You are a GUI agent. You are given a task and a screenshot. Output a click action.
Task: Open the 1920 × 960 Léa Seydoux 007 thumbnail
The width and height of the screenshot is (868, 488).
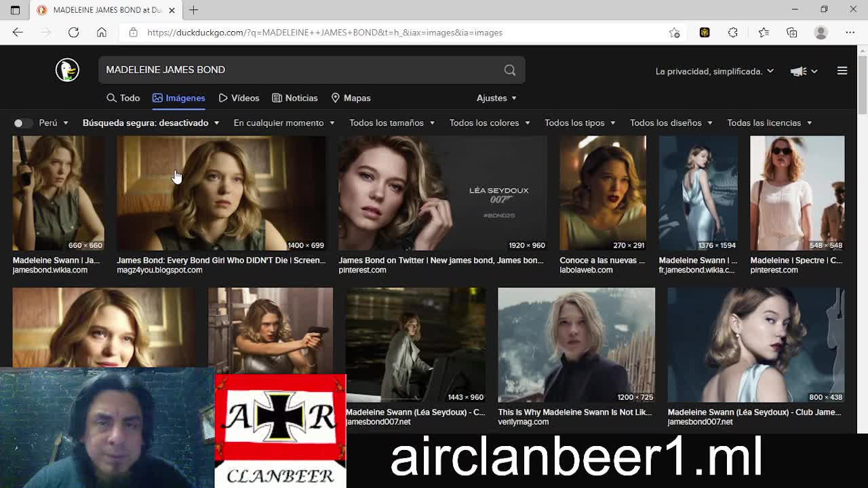click(x=443, y=193)
